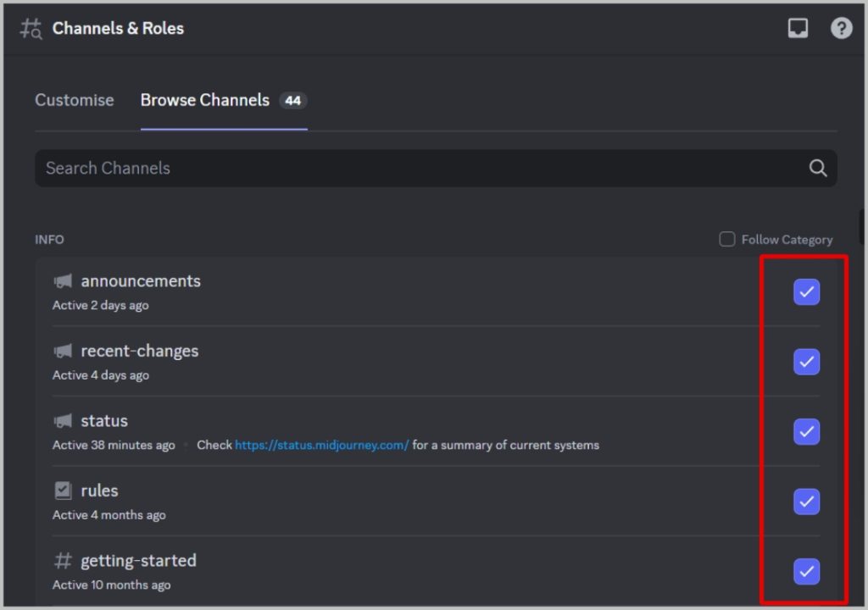Click the recent-changes megaphone icon

point(63,351)
